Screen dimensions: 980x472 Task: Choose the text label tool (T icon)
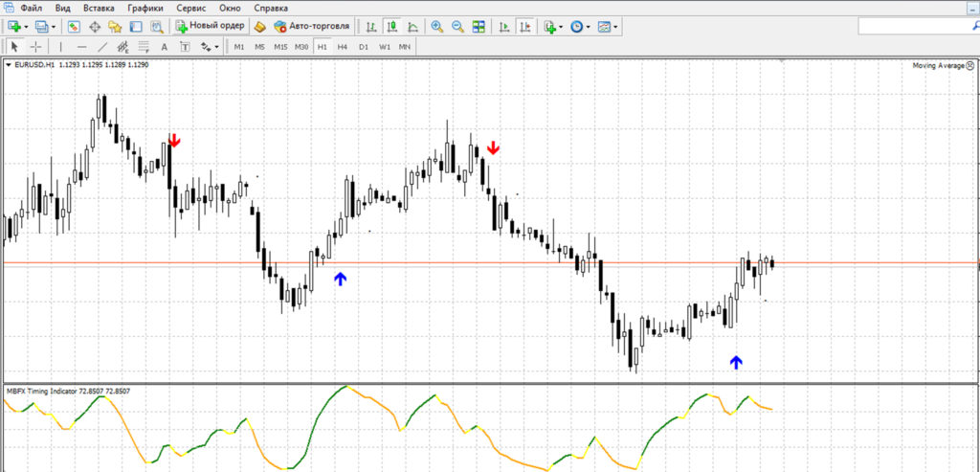185,46
